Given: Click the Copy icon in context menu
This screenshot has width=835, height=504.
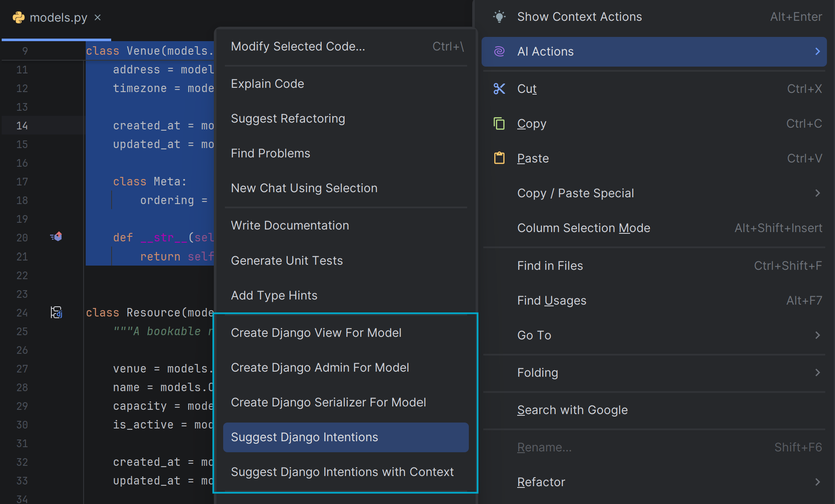Looking at the screenshot, I should pyautogui.click(x=499, y=123).
